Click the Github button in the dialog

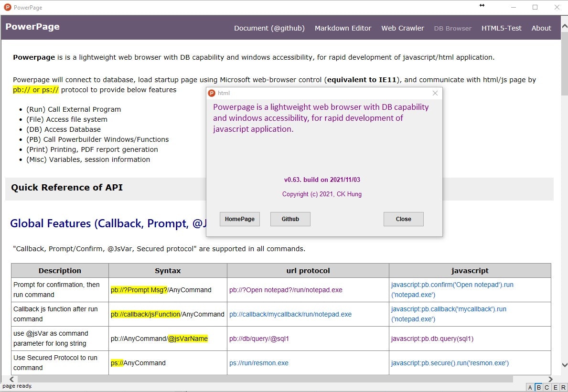point(290,219)
